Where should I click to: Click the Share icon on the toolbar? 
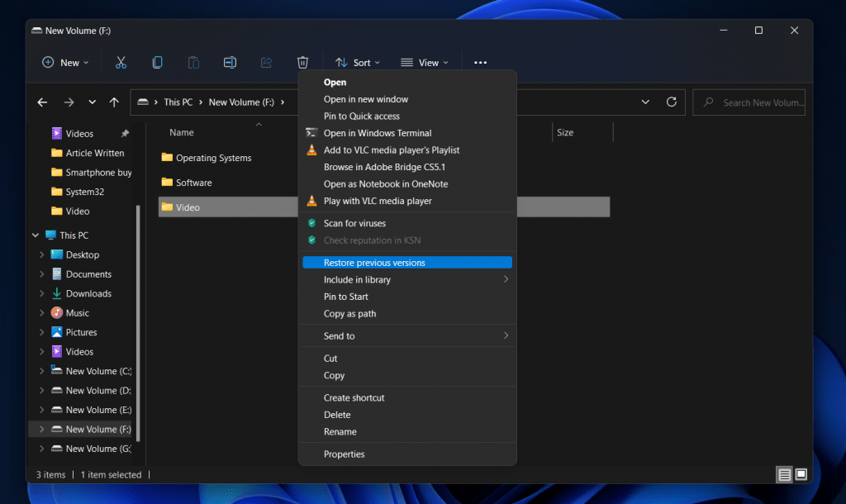click(266, 62)
